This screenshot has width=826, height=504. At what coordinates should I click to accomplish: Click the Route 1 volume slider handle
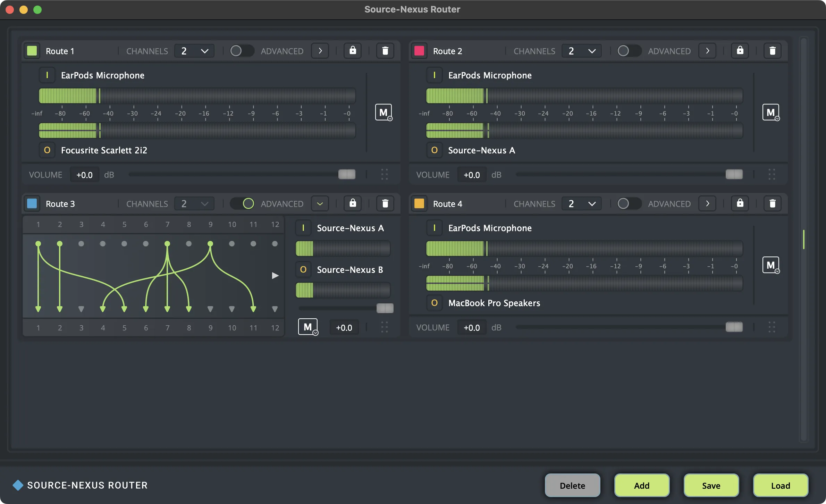(347, 174)
